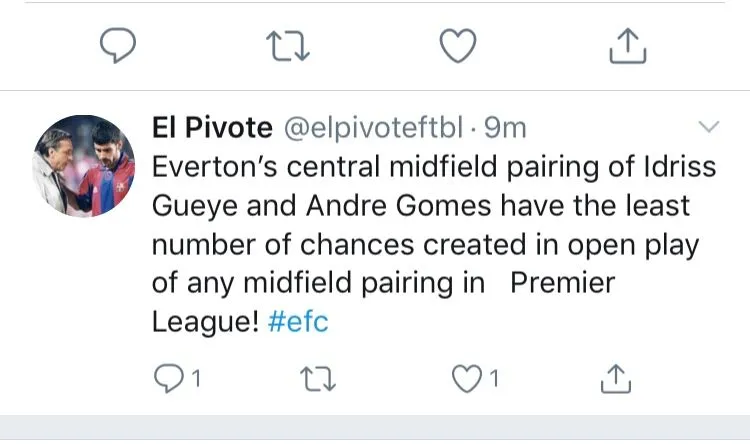Screen dimensions: 750x444
Task: Expand the tweet options chevron
Action: pos(707,127)
